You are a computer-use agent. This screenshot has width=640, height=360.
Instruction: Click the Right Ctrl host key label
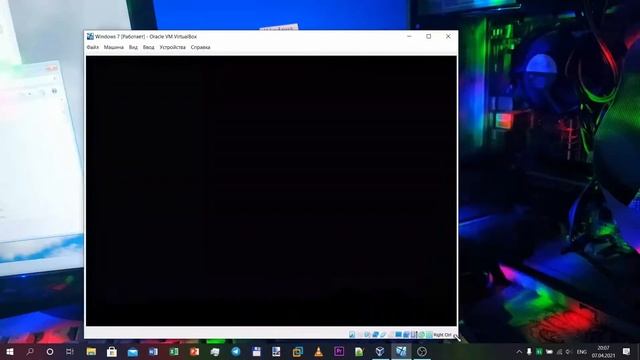coord(442,335)
